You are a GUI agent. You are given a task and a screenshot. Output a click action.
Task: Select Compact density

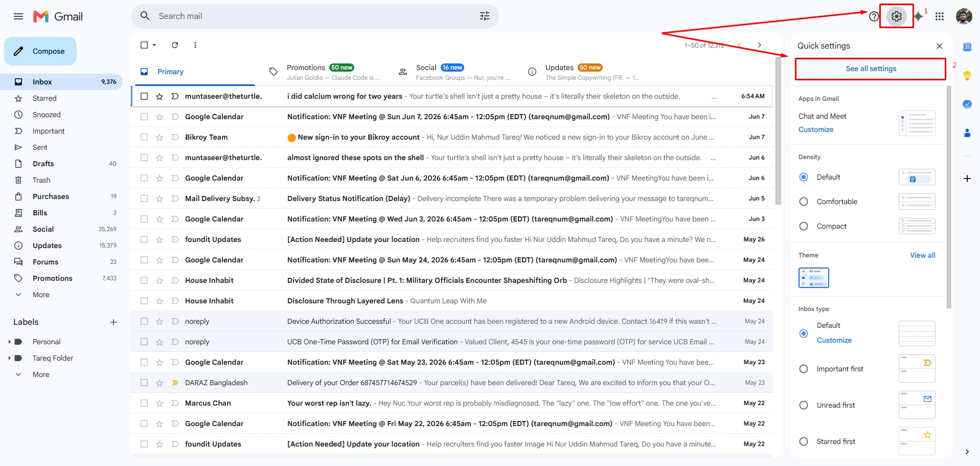[804, 226]
